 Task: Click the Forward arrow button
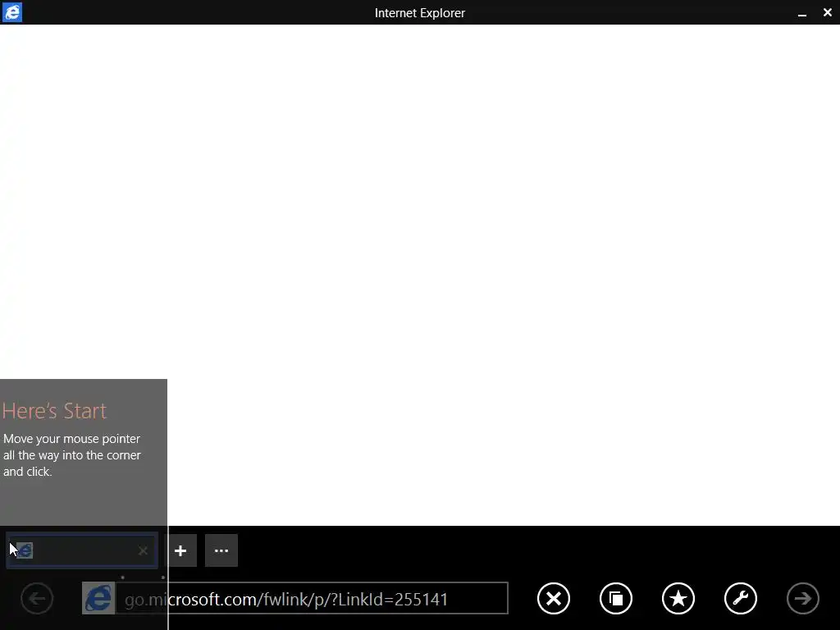click(x=802, y=598)
